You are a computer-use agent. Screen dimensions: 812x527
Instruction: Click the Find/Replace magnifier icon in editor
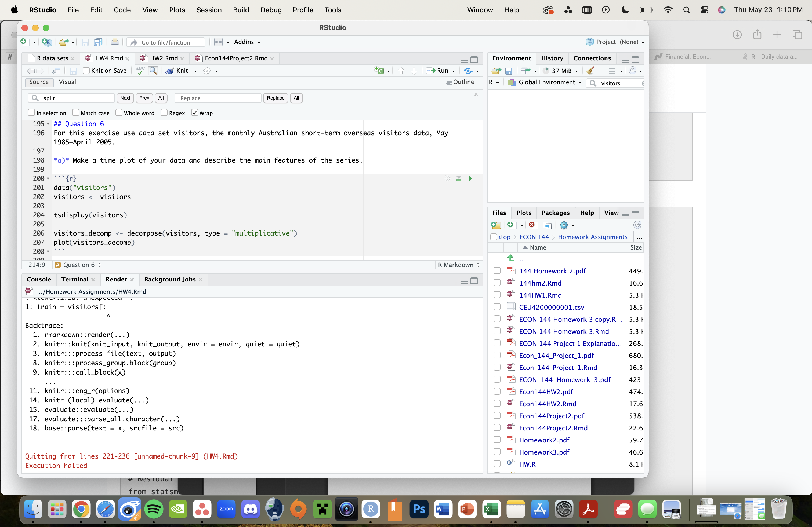(x=153, y=71)
